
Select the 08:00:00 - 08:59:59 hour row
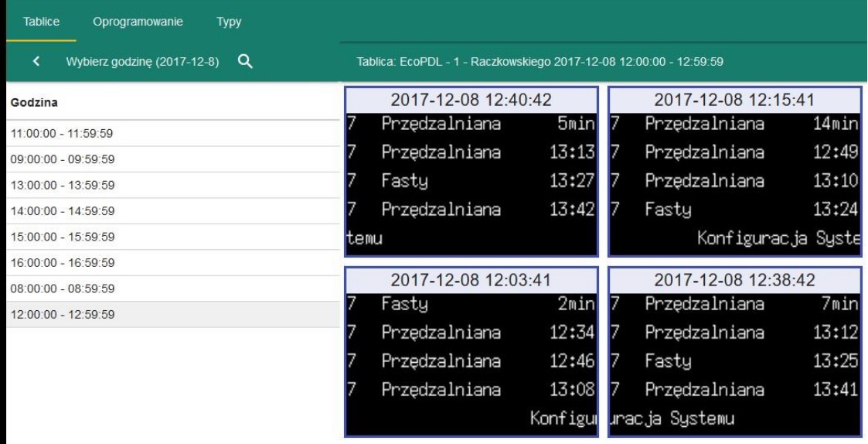[x=173, y=289]
